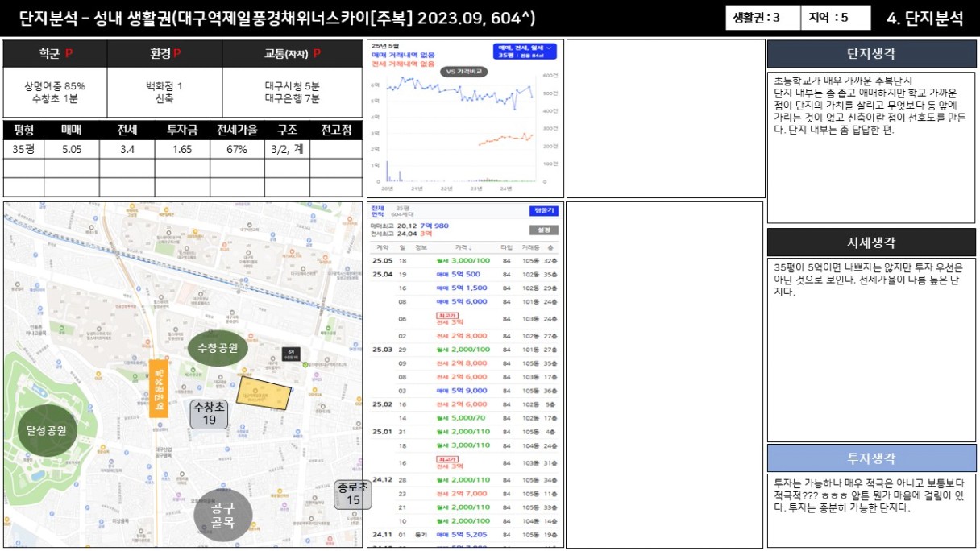Click the gray 설정 button

[x=543, y=230]
